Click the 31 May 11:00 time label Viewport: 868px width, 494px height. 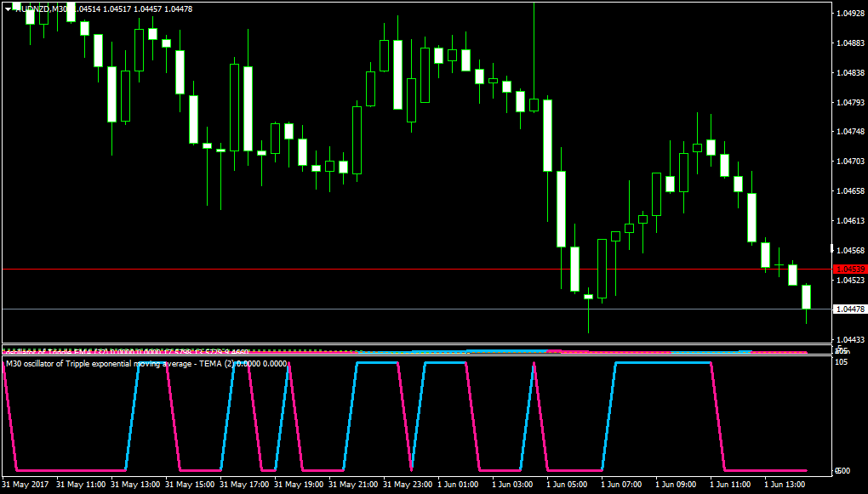tap(82, 484)
